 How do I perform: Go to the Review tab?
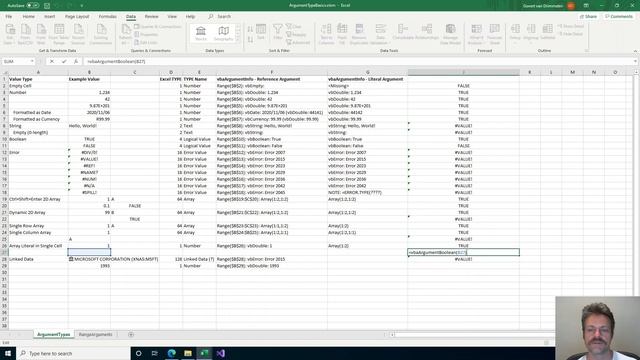pos(151,16)
